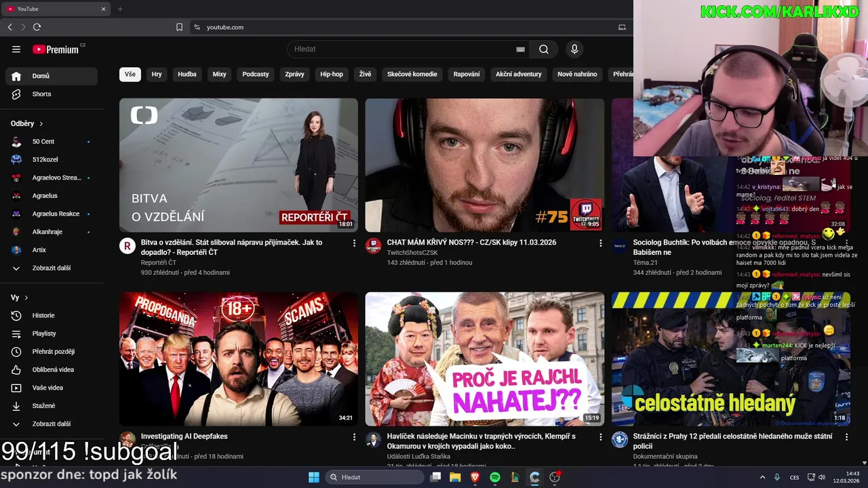Open Historie in the sidebar
The width and height of the screenshot is (868, 488).
tap(52, 315)
